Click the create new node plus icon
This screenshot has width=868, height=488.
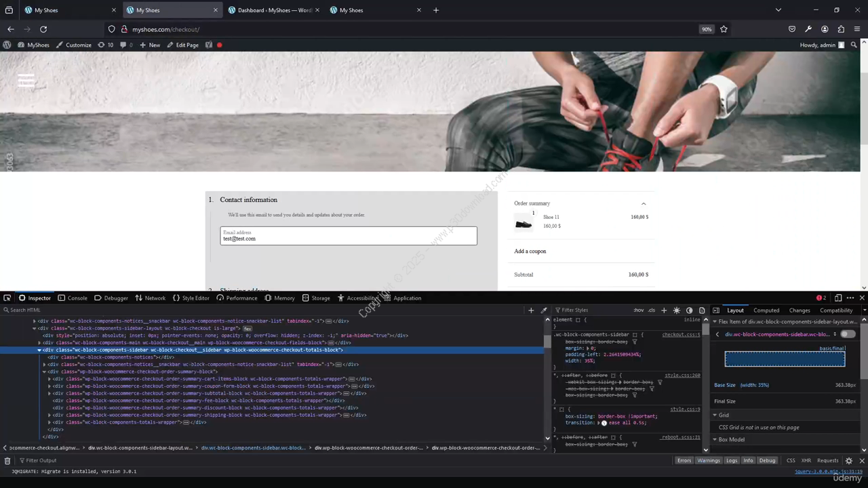pos(531,310)
